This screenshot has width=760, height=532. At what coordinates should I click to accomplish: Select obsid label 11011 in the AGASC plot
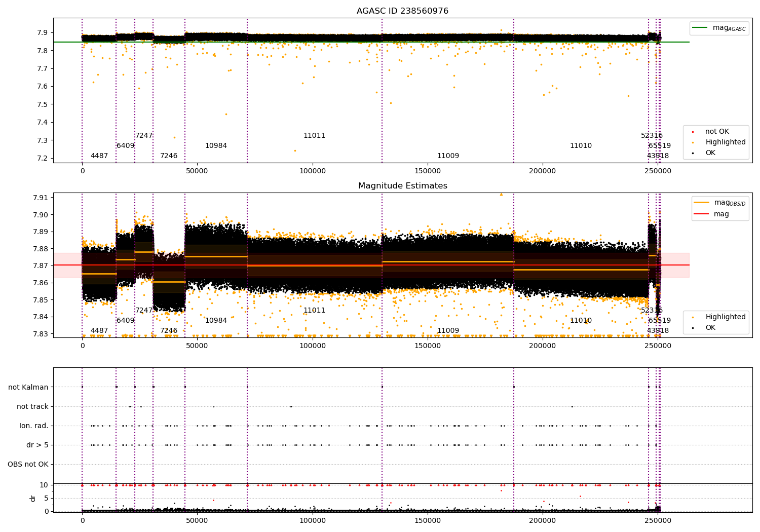315,136
